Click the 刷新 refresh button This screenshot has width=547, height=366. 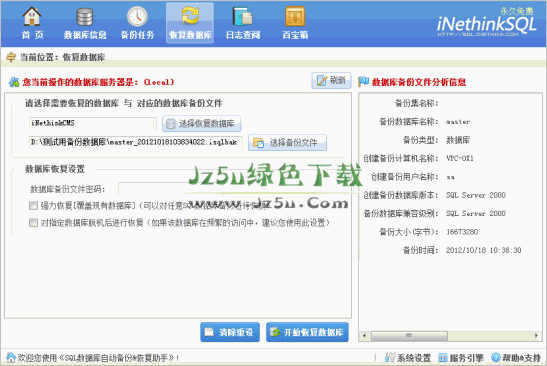331,81
